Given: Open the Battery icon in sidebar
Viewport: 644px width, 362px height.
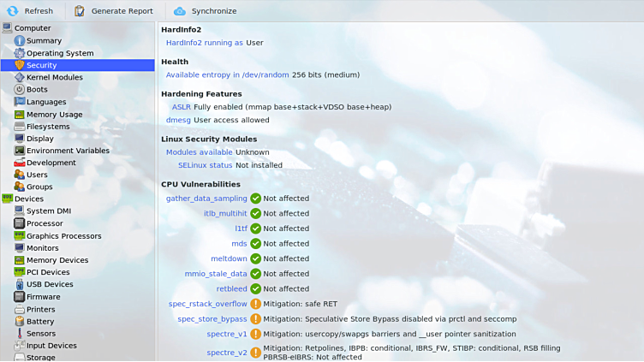Looking at the screenshot, I should (19, 322).
